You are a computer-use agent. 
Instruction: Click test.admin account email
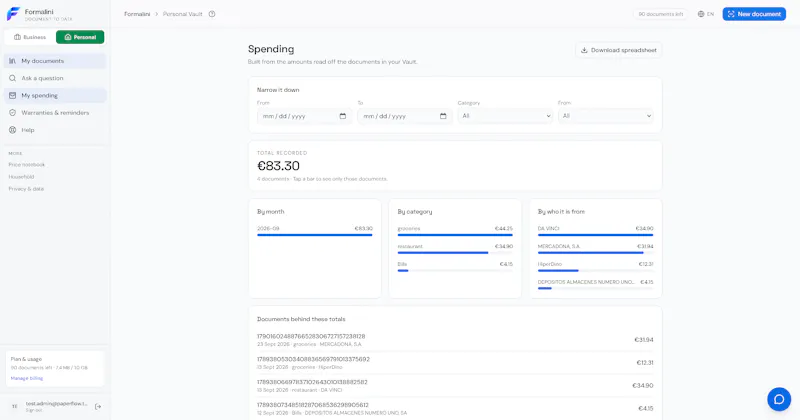(x=57, y=404)
